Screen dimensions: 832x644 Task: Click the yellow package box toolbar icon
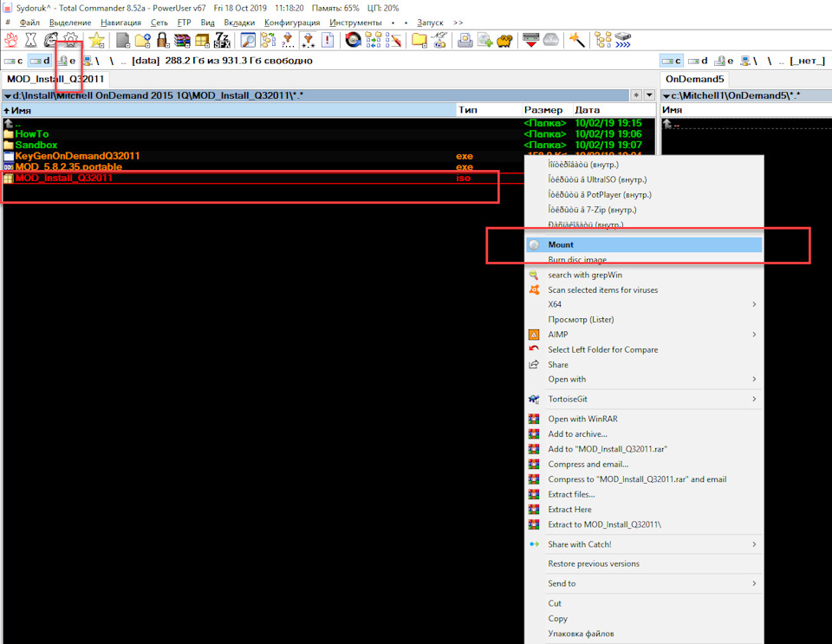(202, 41)
